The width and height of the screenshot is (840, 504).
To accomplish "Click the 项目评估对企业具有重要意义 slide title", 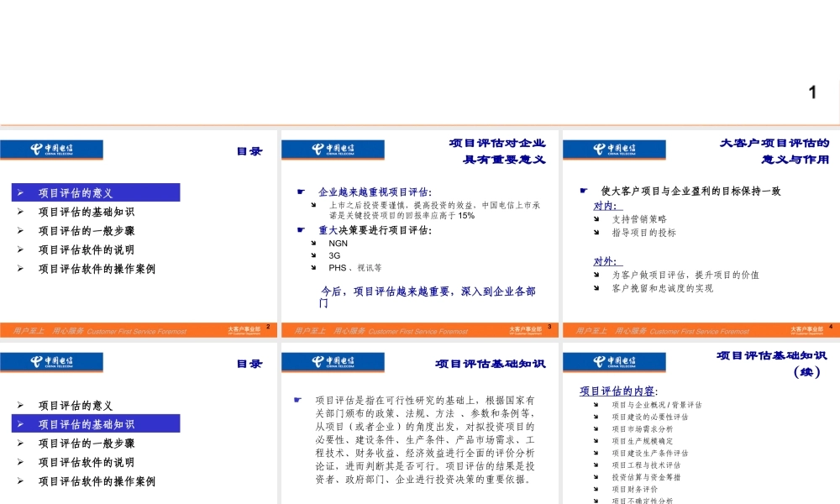I will point(497,151).
